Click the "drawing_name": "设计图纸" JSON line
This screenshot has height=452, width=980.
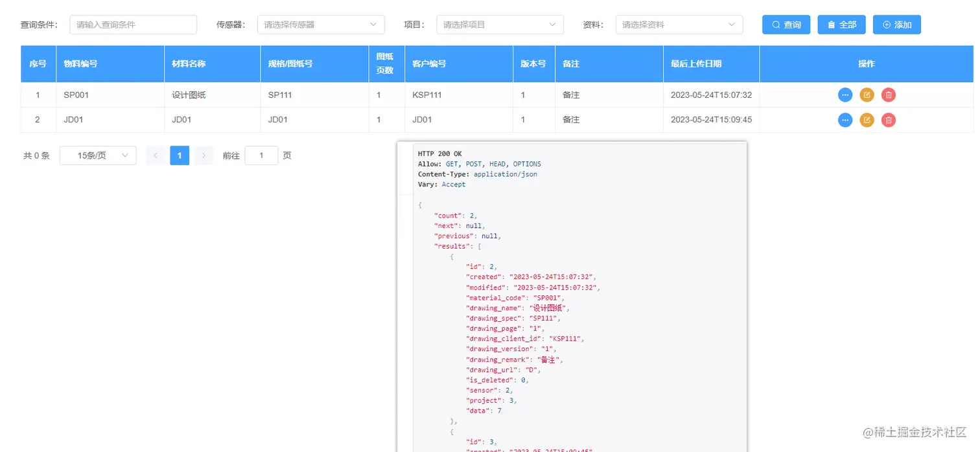[x=517, y=308]
